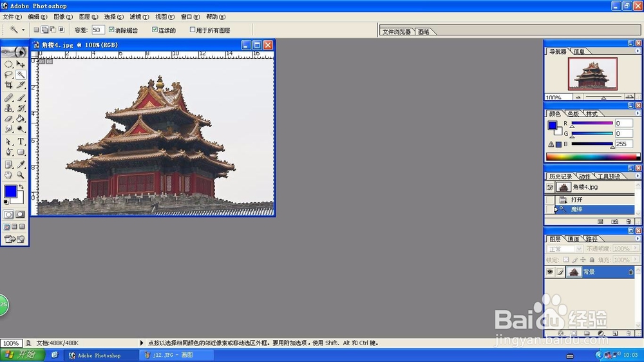Select the Paint Bucket tool
The image size is (644, 362).
[x=21, y=119]
